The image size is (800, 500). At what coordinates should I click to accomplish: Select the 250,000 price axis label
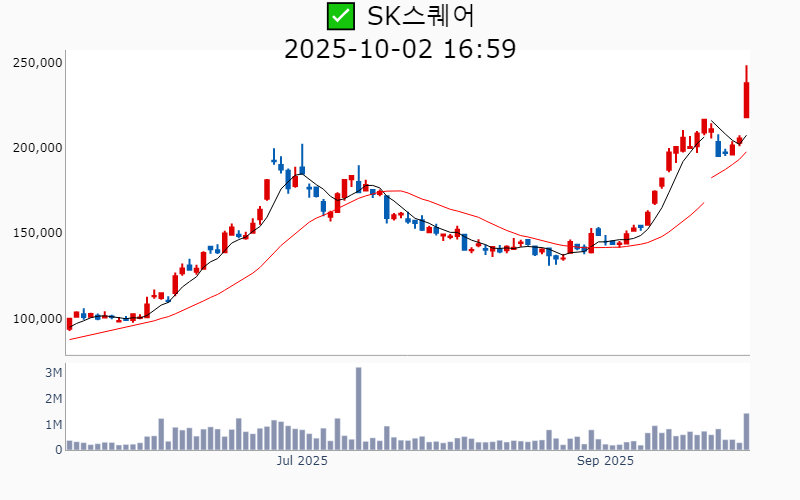38,62
